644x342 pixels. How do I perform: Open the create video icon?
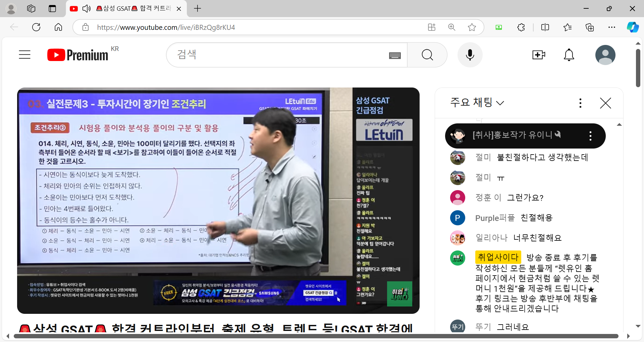[x=538, y=55]
